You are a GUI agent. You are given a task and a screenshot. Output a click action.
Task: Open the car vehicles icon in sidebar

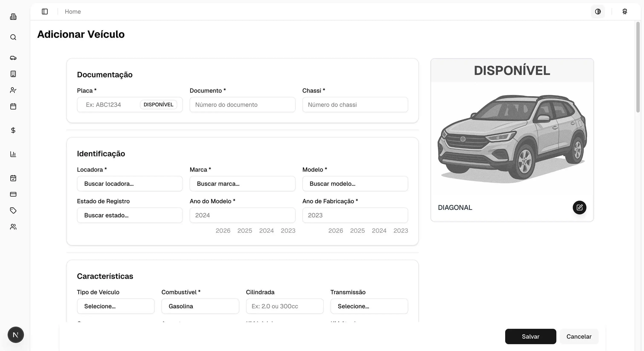coord(13,58)
